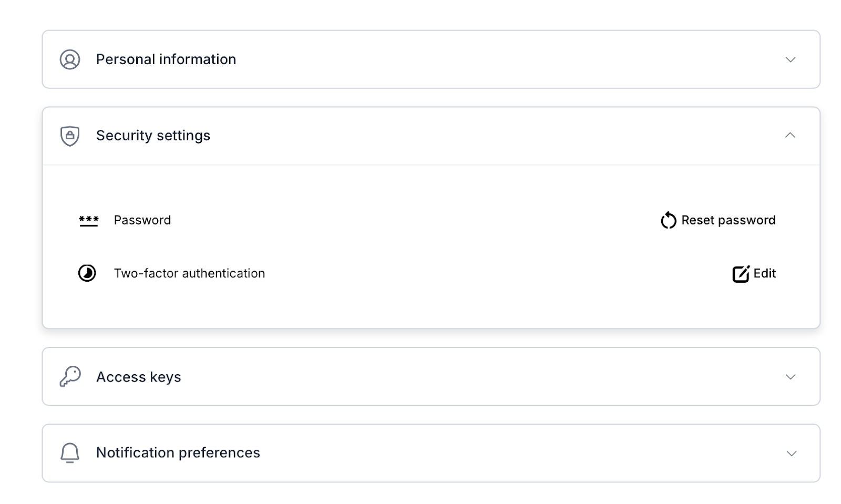Expand Access keys with the down chevron

click(x=790, y=377)
